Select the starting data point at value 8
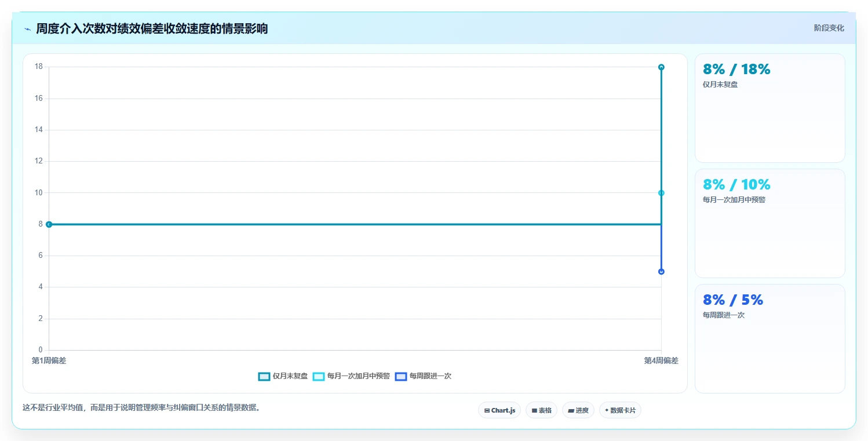Screen dimensions: 868x441 coord(49,224)
